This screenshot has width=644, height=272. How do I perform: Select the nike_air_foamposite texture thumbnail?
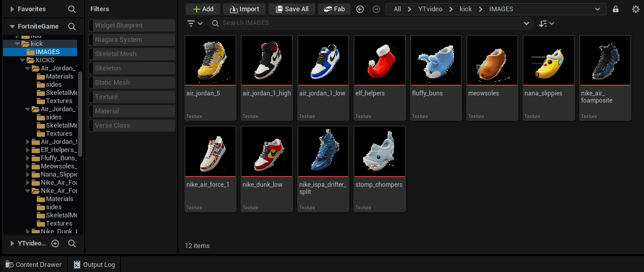(x=605, y=60)
